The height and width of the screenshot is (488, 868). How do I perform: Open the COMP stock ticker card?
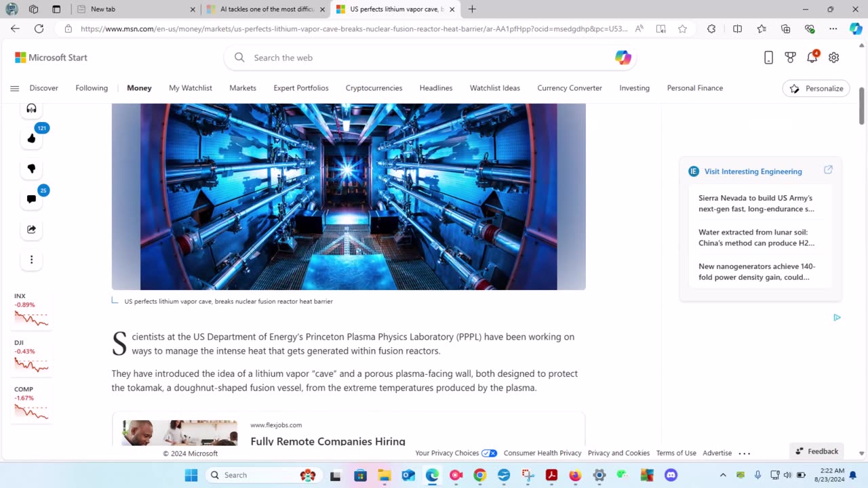[31, 405]
